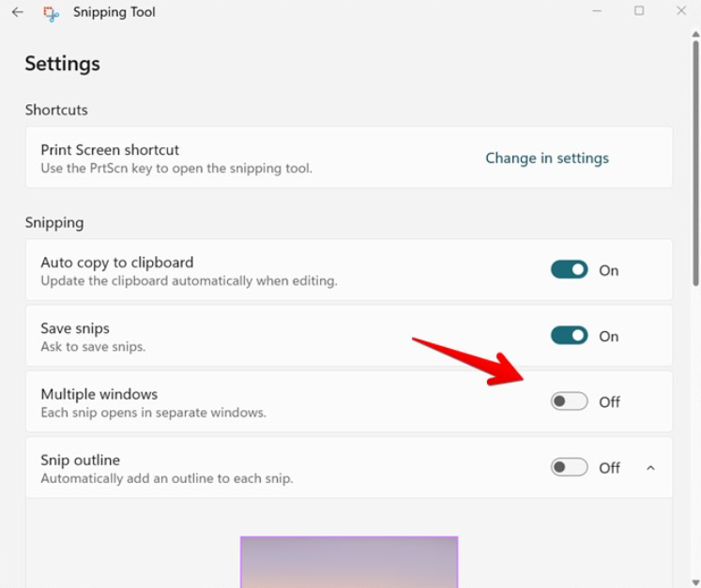Click the Shortcuts section header
This screenshot has height=588, width=701.
coord(56,110)
